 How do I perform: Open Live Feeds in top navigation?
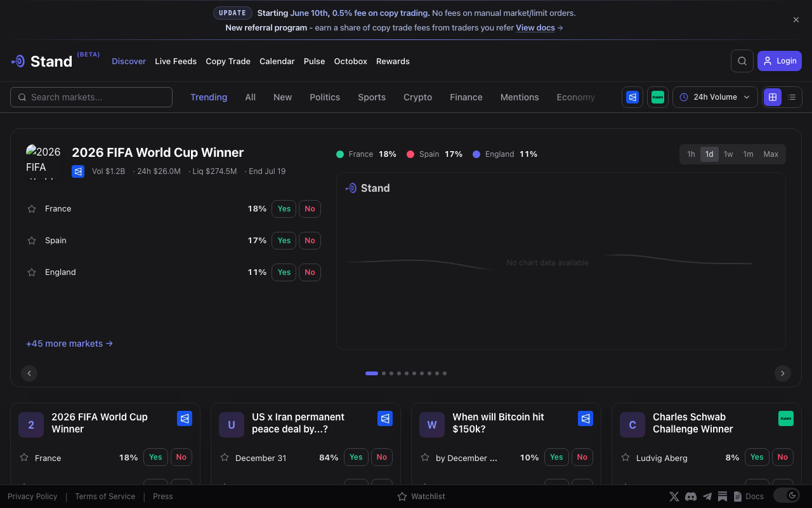[x=176, y=62]
